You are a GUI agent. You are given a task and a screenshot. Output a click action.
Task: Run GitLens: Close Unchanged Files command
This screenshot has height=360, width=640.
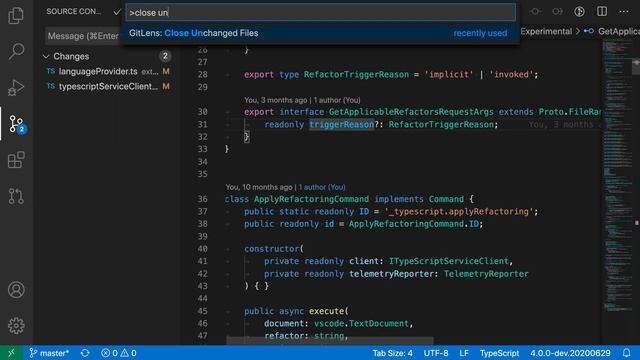click(x=320, y=33)
